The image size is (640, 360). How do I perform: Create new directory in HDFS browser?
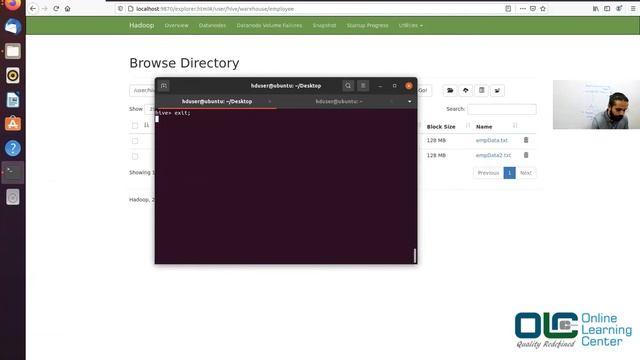click(450, 90)
